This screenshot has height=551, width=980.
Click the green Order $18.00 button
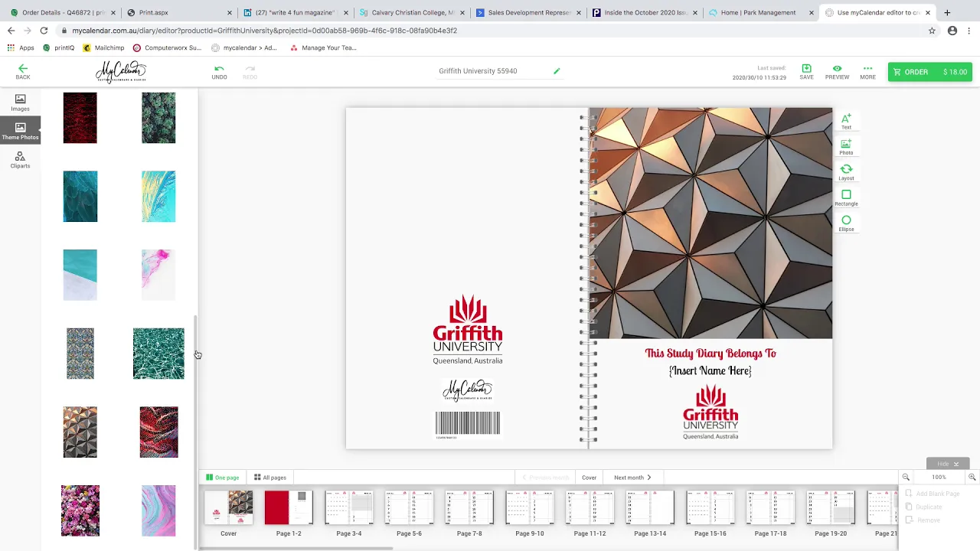(x=930, y=72)
